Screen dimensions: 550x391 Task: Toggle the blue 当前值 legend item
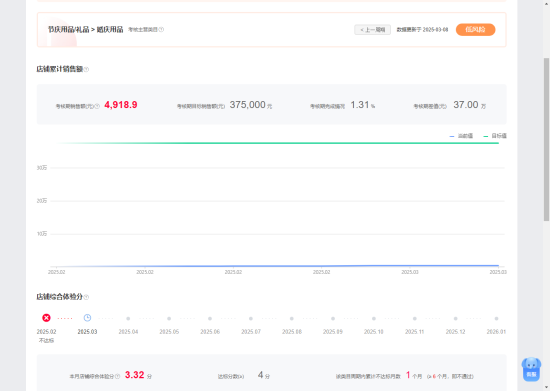pos(461,136)
